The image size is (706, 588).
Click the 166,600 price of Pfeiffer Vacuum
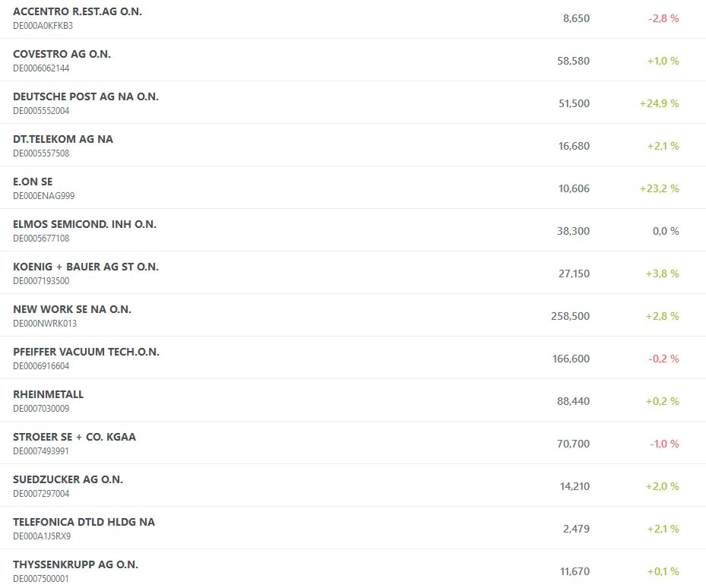tap(571, 359)
